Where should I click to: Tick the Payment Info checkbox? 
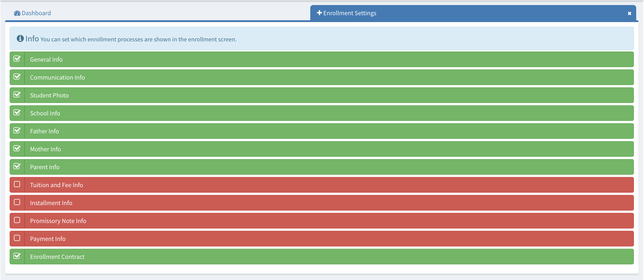coord(17,238)
